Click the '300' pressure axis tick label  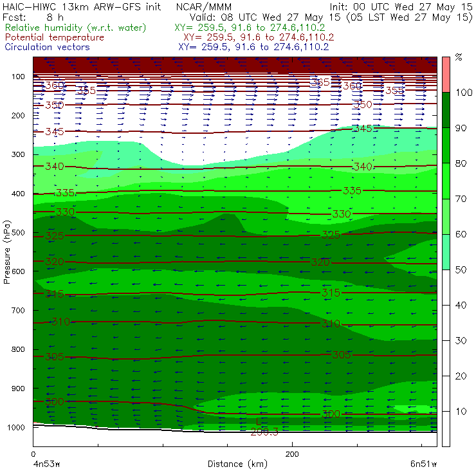click(x=18, y=154)
